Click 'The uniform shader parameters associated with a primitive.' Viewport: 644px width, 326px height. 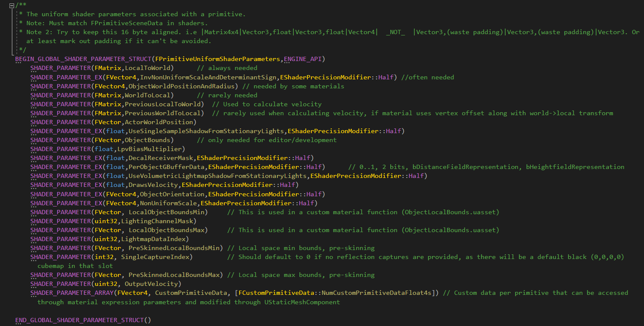(136, 14)
